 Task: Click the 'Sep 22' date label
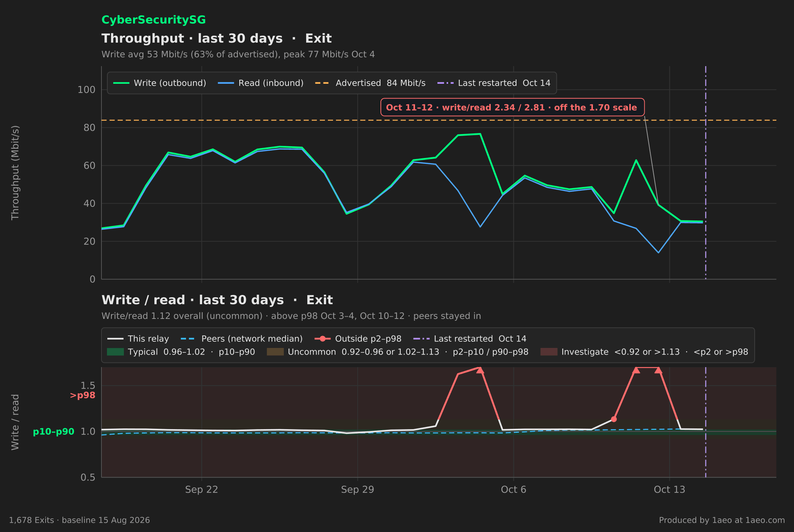tap(201, 490)
